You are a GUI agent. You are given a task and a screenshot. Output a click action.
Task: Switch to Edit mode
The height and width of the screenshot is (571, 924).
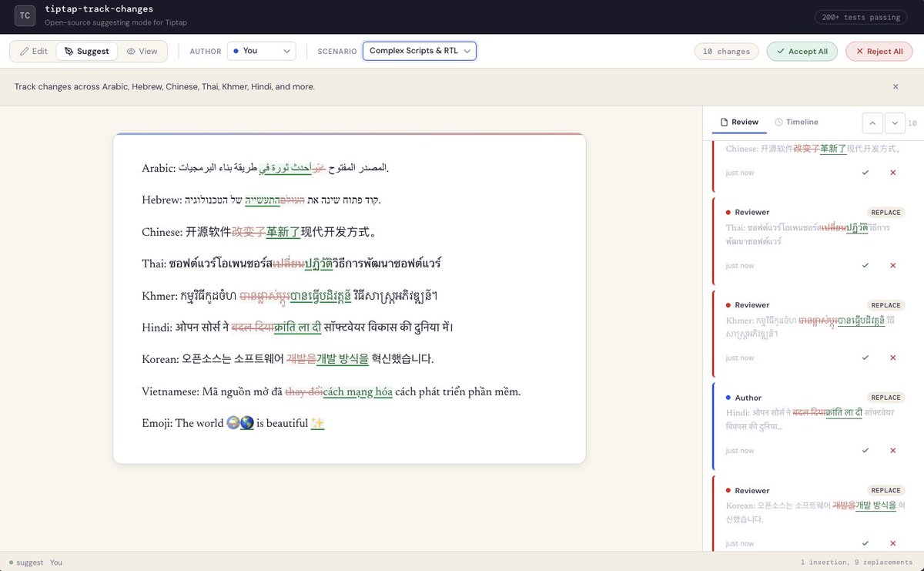[x=33, y=52]
